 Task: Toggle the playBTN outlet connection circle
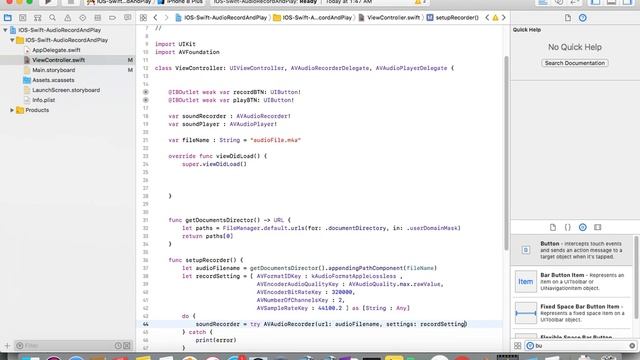(146, 100)
